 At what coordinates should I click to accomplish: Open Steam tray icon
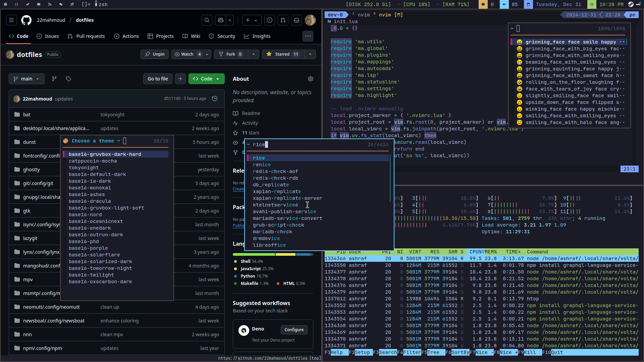[x=631, y=4]
